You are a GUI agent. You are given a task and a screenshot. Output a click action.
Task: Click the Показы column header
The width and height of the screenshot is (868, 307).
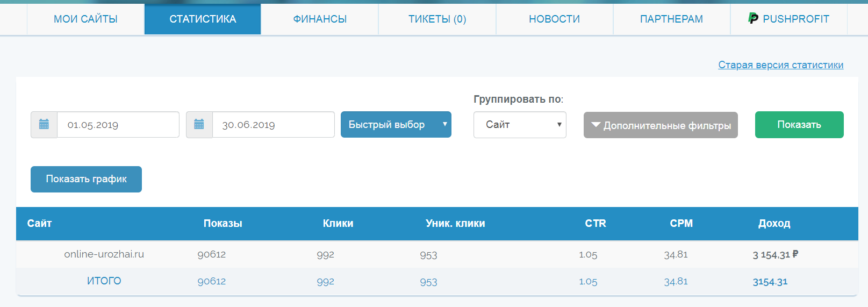coord(223,224)
